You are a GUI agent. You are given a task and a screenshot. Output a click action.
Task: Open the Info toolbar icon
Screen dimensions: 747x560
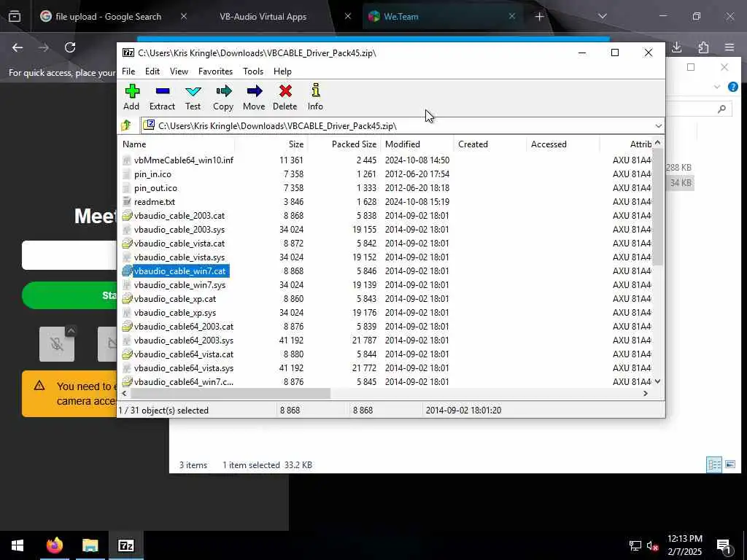point(315,97)
